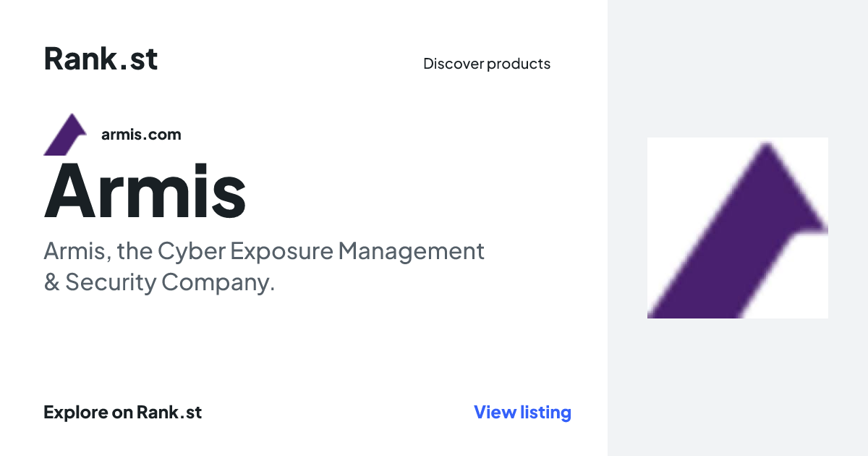This screenshot has height=456, width=868.
Task: Click the armis.com domain label
Action: tap(141, 134)
